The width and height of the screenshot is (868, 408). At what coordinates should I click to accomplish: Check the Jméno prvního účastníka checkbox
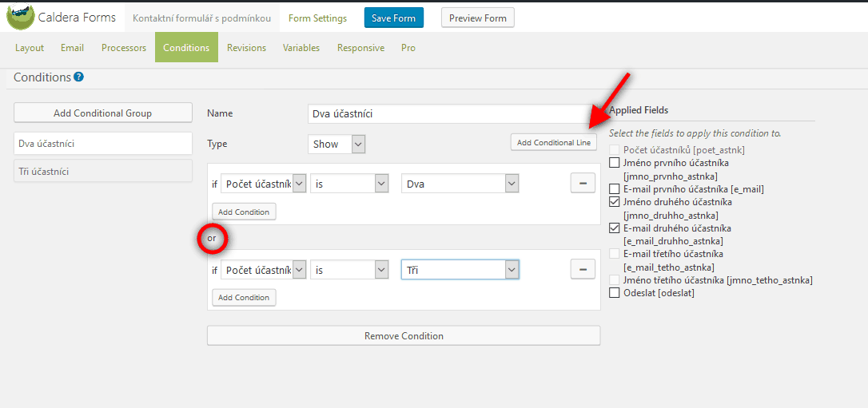click(615, 163)
